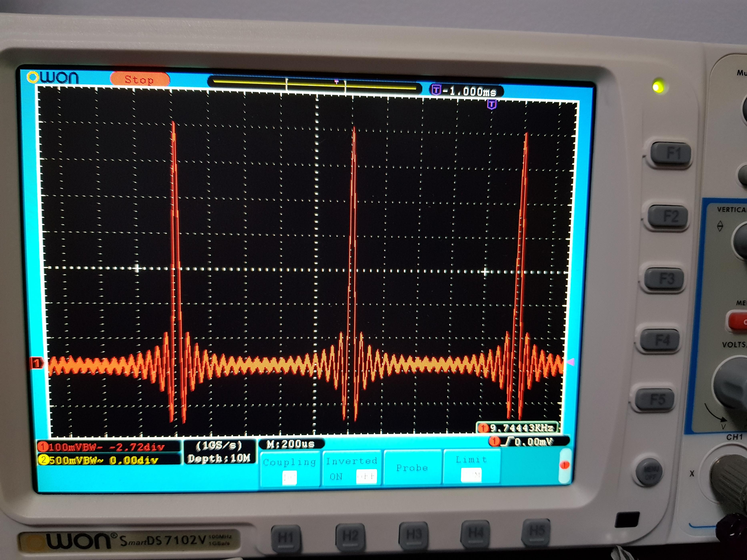Open the Coupling menu item
The image size is (747, 560).
(290, 469)
